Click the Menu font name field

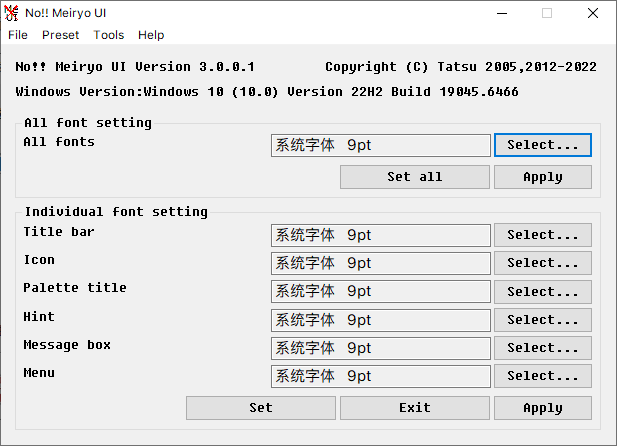point(381,376)
